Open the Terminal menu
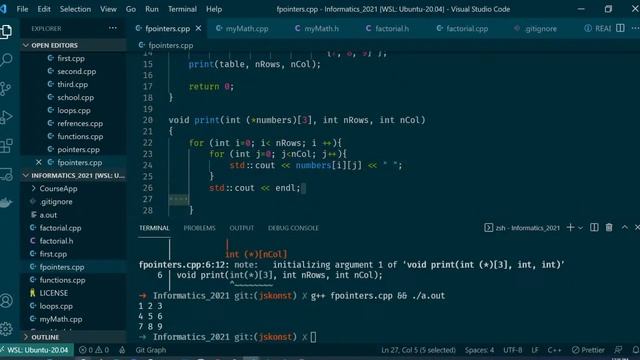Screen dimensions: 640x360 [x=182, y=9]
